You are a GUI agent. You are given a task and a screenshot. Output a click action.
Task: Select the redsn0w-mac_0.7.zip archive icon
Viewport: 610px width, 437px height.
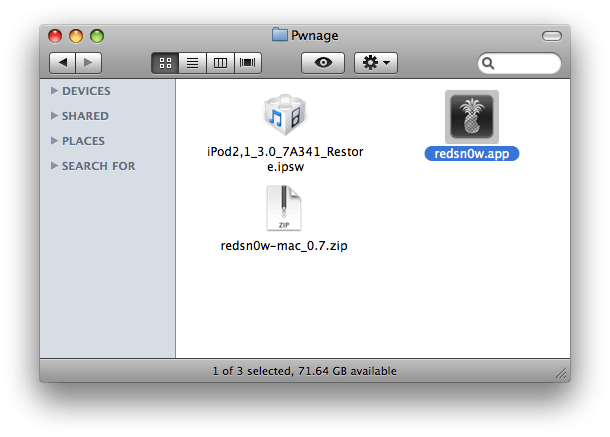tap(284, 208)
